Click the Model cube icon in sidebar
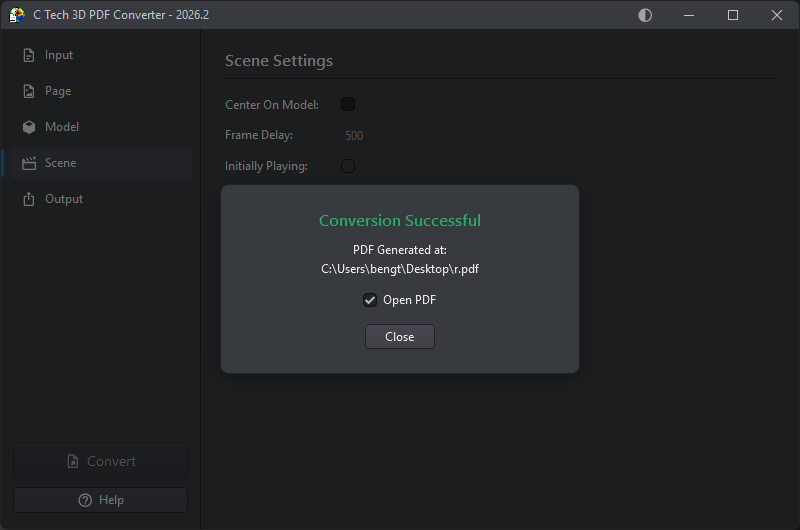Viewport: 800px width, 530px height. pos(29,127)
